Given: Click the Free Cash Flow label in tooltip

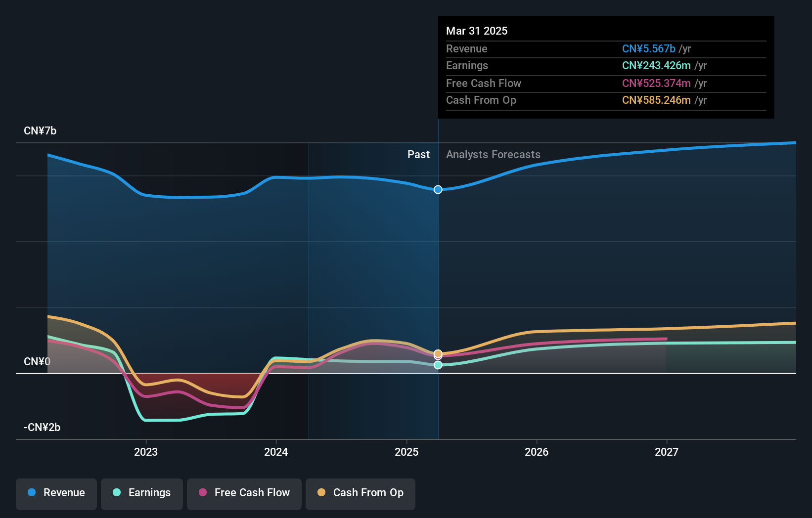Looking at the screenshot, I should tap(484, 84).
